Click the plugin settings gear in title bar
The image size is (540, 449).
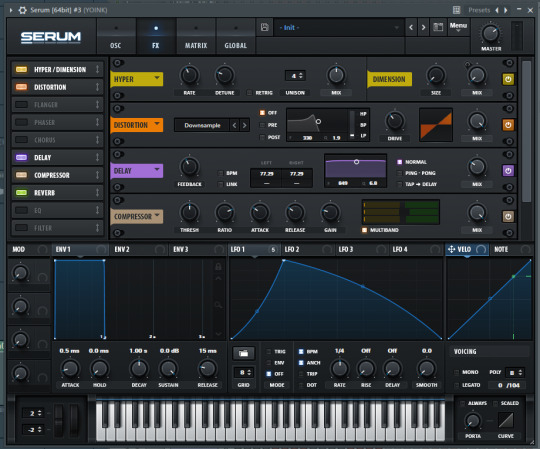pyautogui.click(x=22, y=10)
